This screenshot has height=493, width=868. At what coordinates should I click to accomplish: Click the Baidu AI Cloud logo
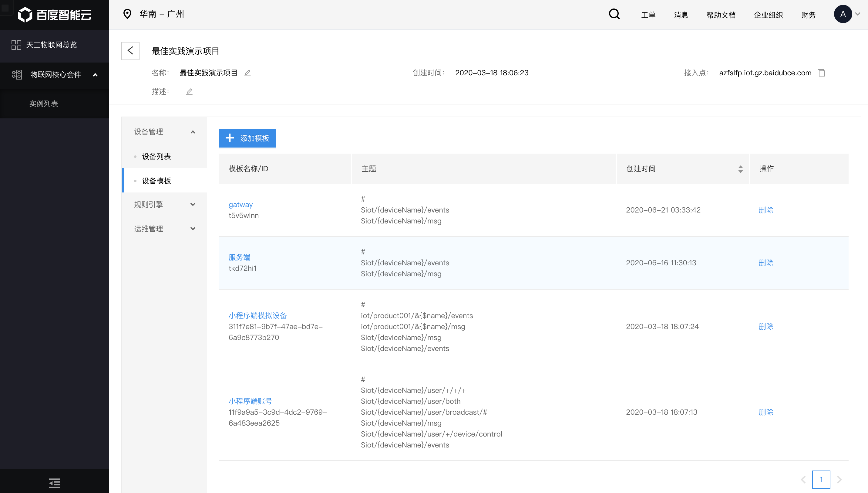pyautogui.click(x=55, y=15)
